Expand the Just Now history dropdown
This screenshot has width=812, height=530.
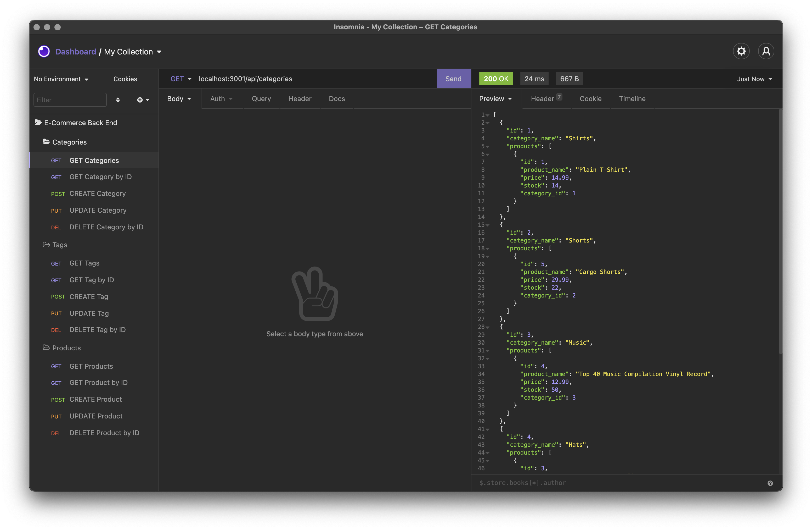click(x=754, y=79)
